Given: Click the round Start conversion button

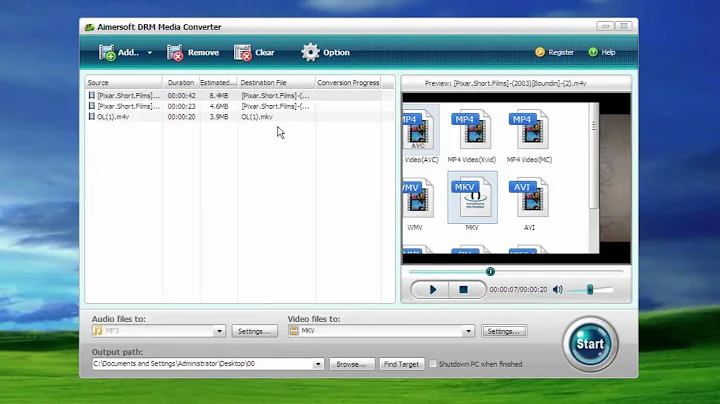Looking at the screenshot, I should pyautogui.click(x=590, y=344).
